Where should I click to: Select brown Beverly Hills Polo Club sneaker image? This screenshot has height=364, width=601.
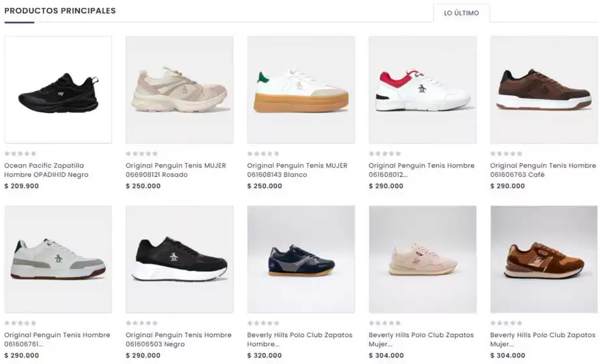[544, 259]
